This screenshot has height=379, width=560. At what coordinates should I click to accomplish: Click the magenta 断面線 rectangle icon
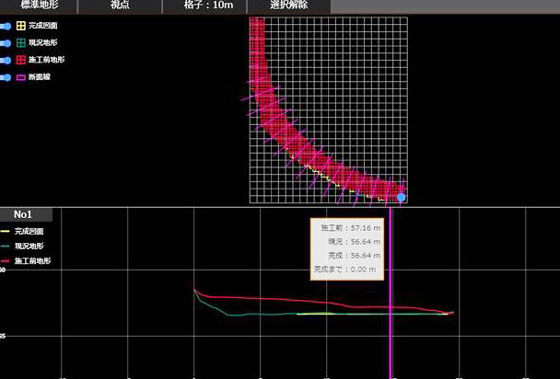pyautogui.click(x=21, y=77)
